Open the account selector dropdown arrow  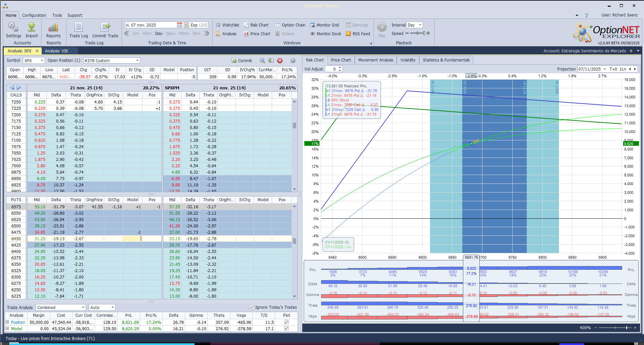click(638, 51)
